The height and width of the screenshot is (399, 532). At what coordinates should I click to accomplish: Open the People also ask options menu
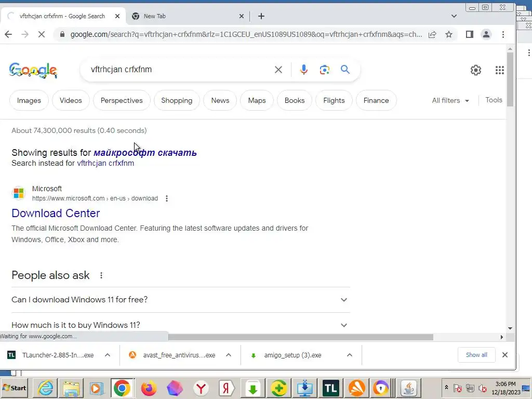pyautogui.click(x=101, y=275)
